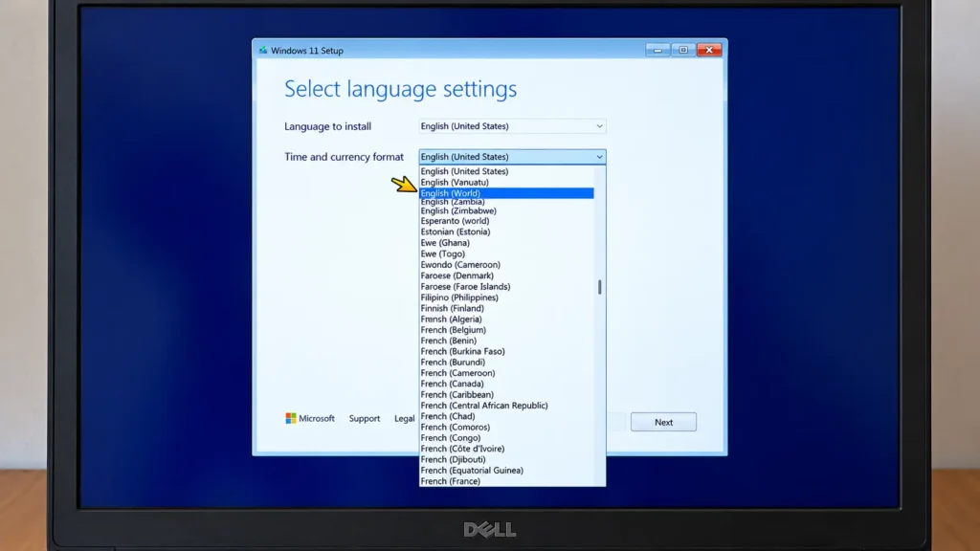Select French (Caribbean) entry
The height and width of the screenshot is (551, 980).
pos(506,395)
